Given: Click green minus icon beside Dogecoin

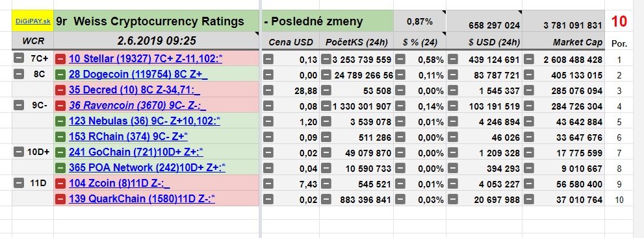Looking at the screenshot, I should click(60, 75).
